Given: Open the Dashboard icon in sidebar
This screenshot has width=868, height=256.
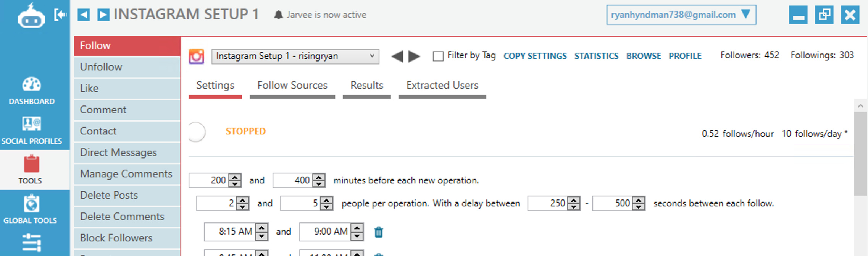Looking at the screenshot, I should click(x=31, y=84).
